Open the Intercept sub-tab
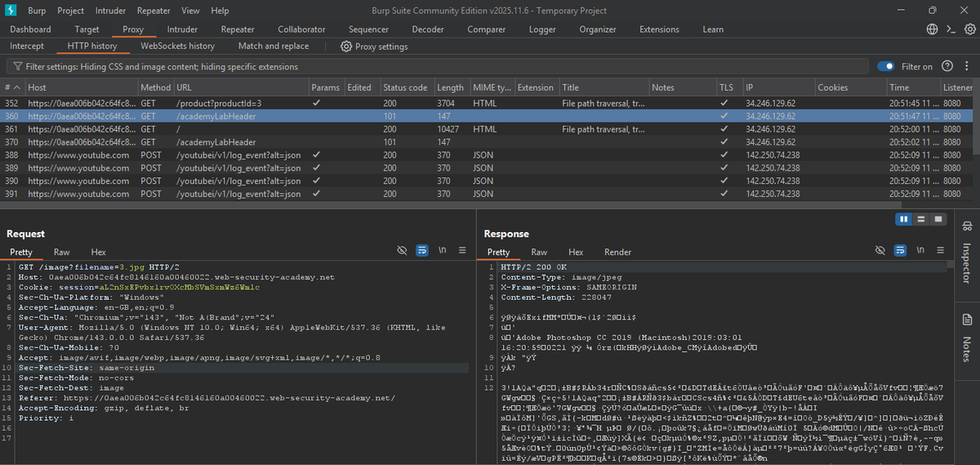The image size is (980, 465). [x=27, y=47]
